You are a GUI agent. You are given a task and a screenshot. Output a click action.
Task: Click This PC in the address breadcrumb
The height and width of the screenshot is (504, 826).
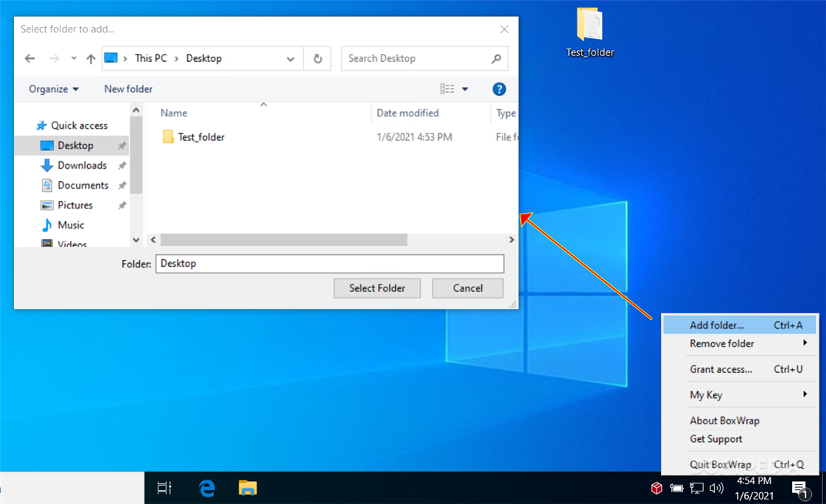click(x=150, y=58)
